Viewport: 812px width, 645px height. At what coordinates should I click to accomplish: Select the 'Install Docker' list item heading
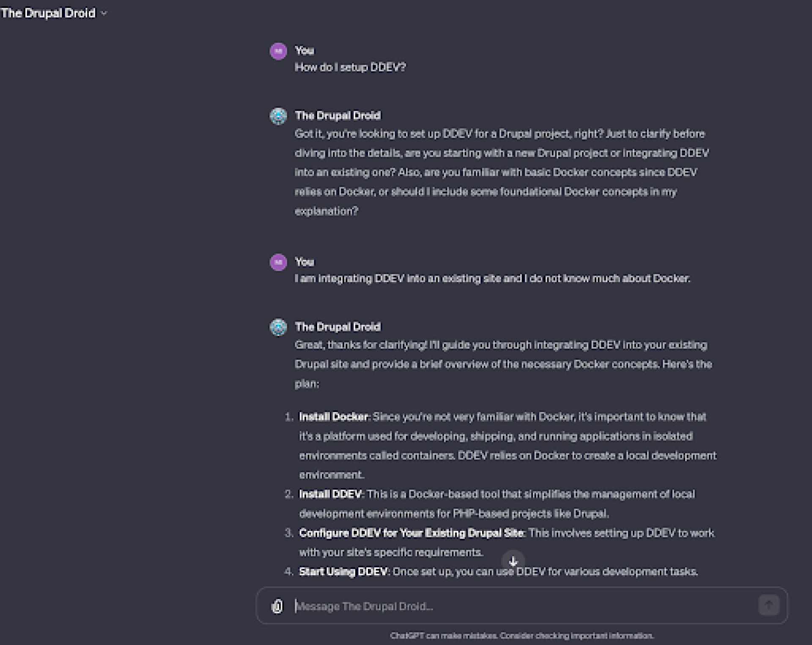[334, 417]
